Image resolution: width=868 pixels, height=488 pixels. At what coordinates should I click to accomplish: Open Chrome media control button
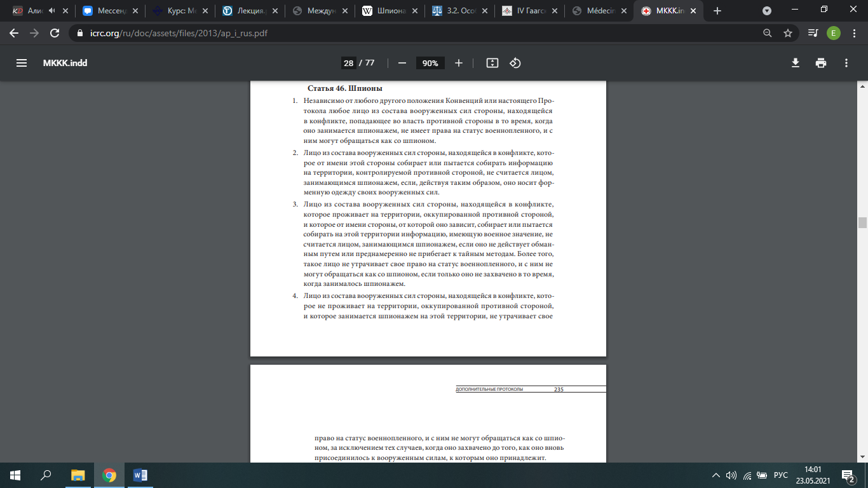pyautogui.click(x=813, y=33)
